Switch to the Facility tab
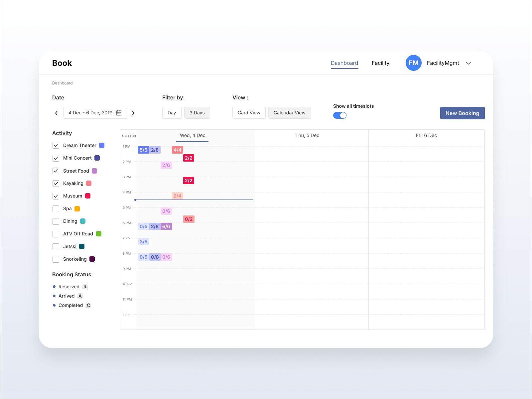This screenshot has height=399, width=532. (380, 63)
